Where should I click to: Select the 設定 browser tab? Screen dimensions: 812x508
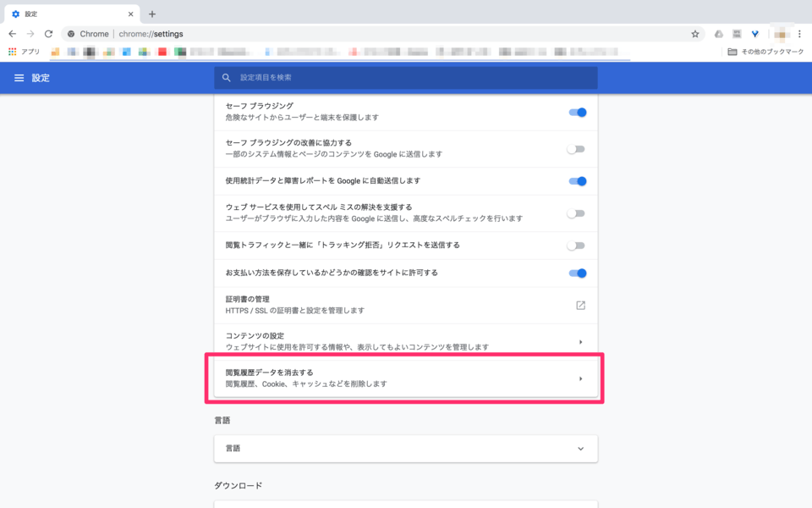[x=68, y=14]
